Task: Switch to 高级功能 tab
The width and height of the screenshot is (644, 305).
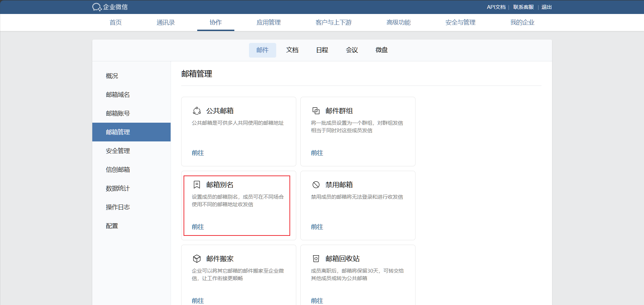Action: coord(398,22)
